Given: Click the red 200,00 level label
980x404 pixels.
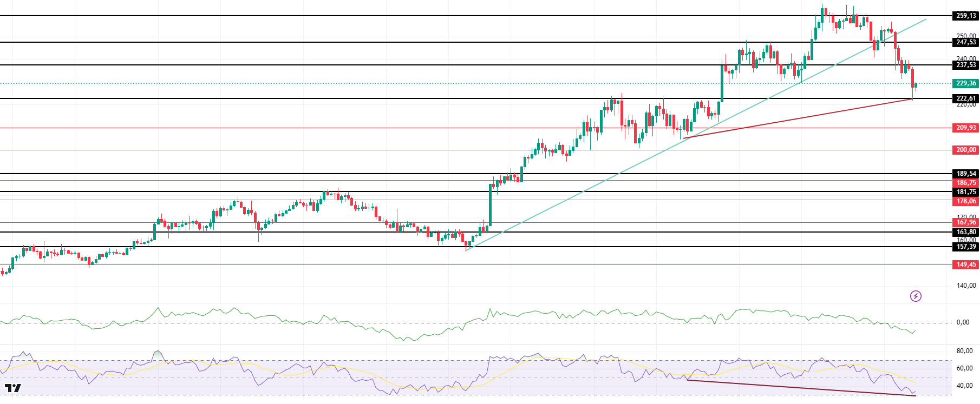Looking at the screenshot, I should click(x=965, y=150).
